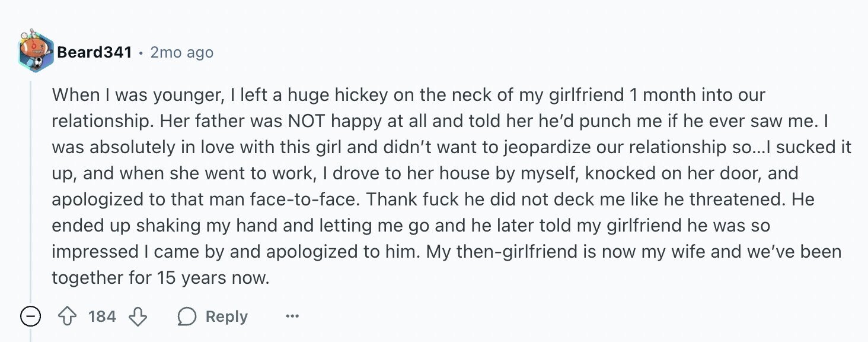
Task: Collapse the comment using the minus circle
Action: 30,316
